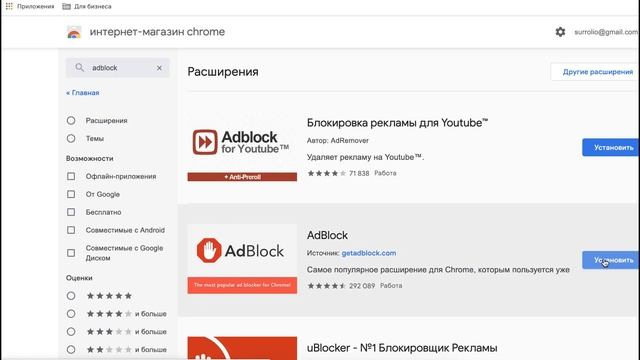Open the Chrome Web Store settings gear
Screen dimensions: 640x360
point(560,32)
